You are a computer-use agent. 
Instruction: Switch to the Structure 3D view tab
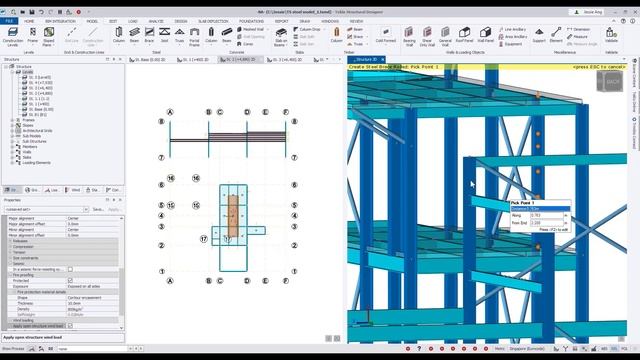367,60
